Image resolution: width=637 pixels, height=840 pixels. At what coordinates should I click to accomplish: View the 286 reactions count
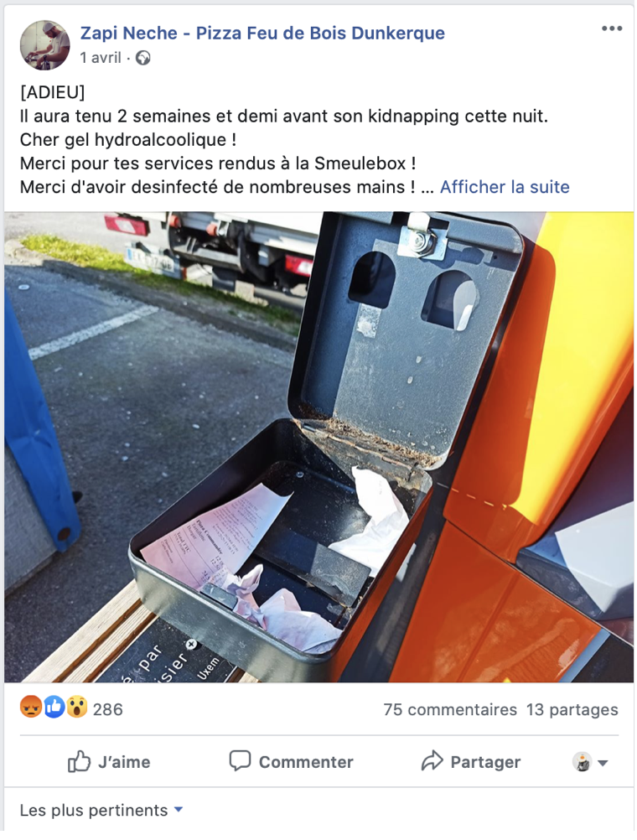107,709
